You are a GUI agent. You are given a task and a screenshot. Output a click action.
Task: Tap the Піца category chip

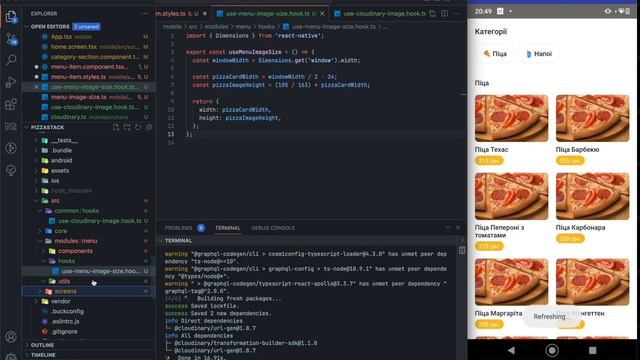[495, 53]
